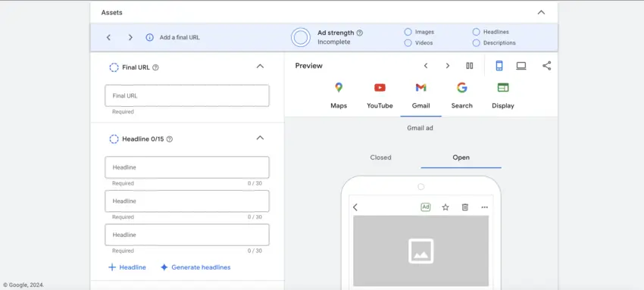This screenshot has width=644, height=290.
Task: Open Final URL help icon
Action: (155, 67)
